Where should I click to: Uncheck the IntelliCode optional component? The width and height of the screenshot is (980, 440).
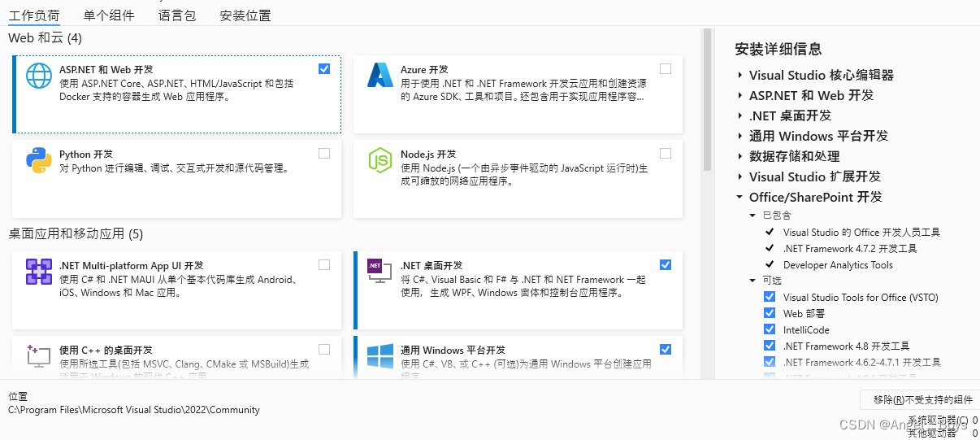[x=770, y=329]
